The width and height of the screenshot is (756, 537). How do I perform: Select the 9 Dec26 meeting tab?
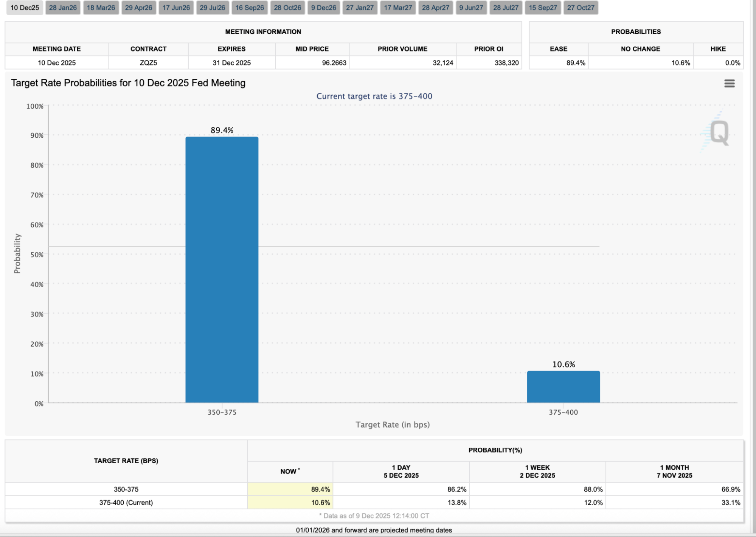(x=323, y=8)
